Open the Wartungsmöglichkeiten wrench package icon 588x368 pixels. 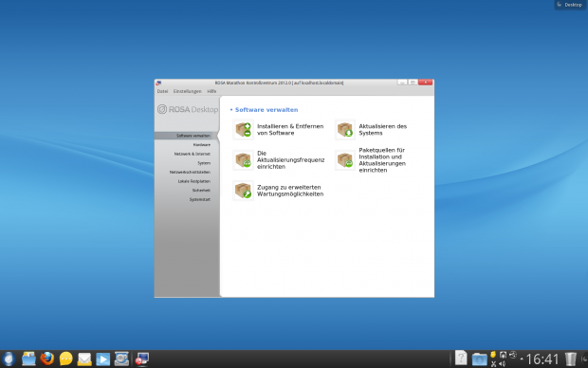pyautogui.click(x=243, y=191)
